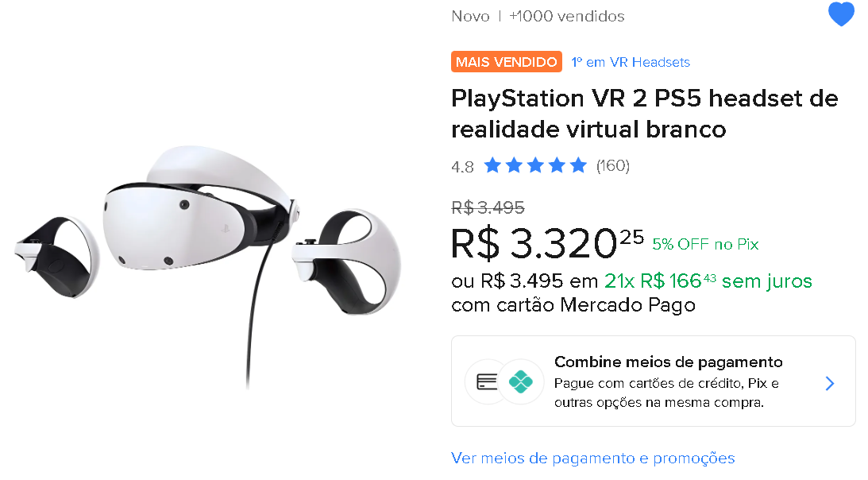
Task: Click the R$ 3.320 main price
Action: tap(547, 244)
